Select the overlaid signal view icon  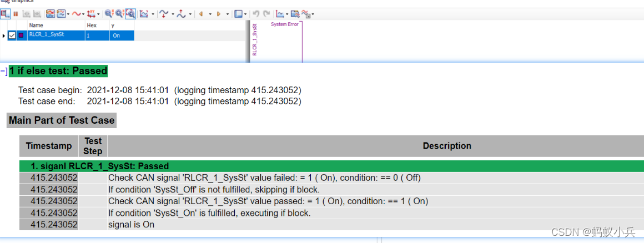pyautogui.click(x=61, y=14)
